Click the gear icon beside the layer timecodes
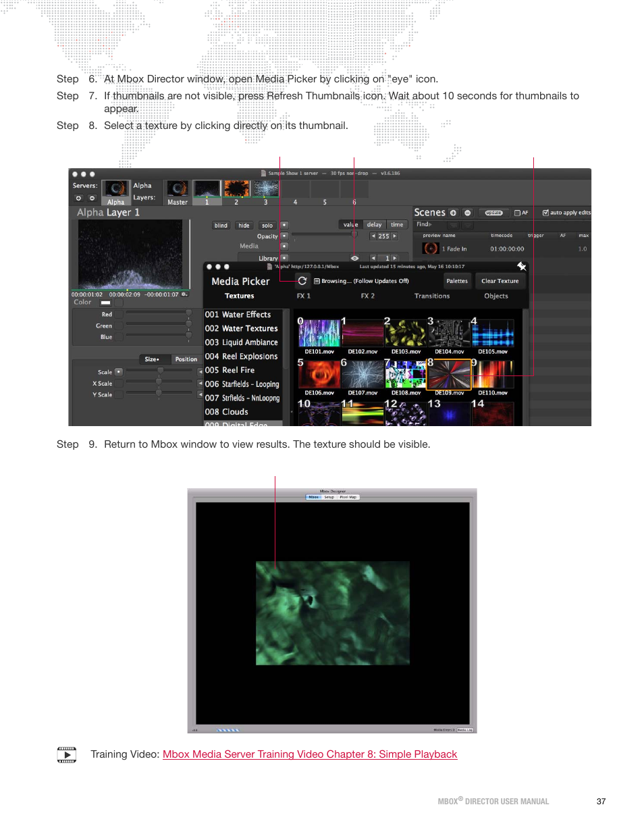Screen dimensions: 644x834 (184, 294)
